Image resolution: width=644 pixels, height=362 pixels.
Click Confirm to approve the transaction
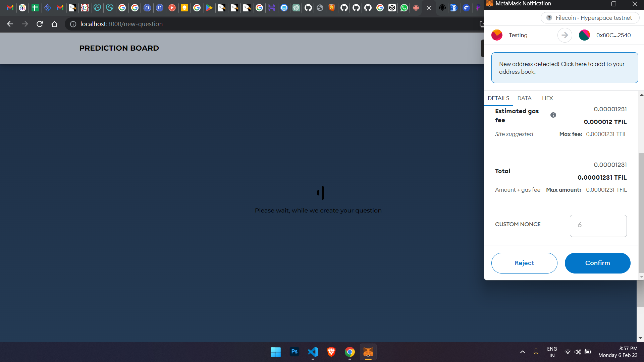click(598, 263)
